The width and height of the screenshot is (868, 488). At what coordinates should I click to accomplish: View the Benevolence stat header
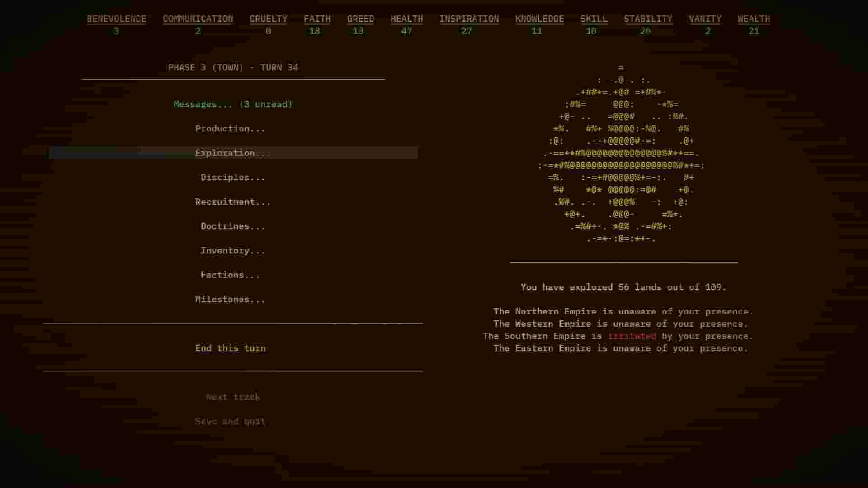tap(116, 19)
